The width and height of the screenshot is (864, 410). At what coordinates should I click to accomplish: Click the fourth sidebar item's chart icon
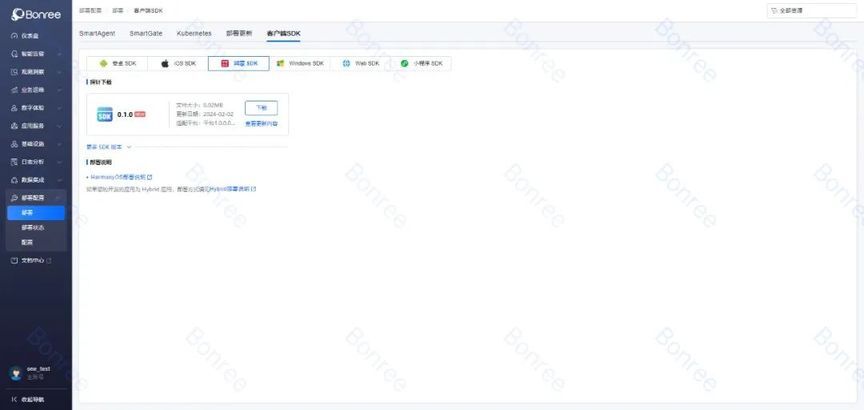point(14,90)
